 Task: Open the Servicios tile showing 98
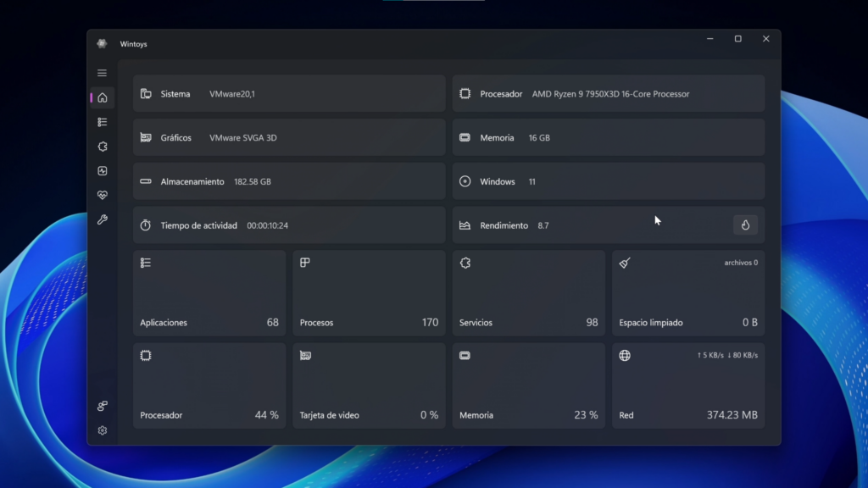[x=529, y=293]
